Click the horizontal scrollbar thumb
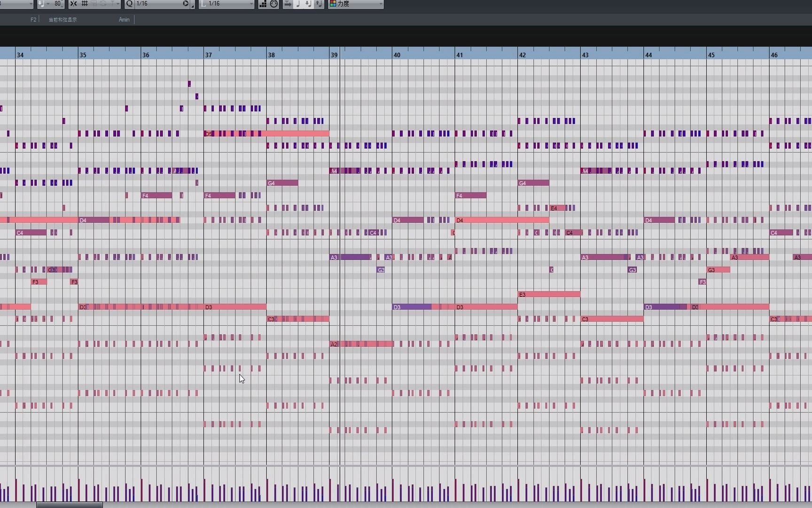This screenshot has width=812, height=508. (70, 505)
